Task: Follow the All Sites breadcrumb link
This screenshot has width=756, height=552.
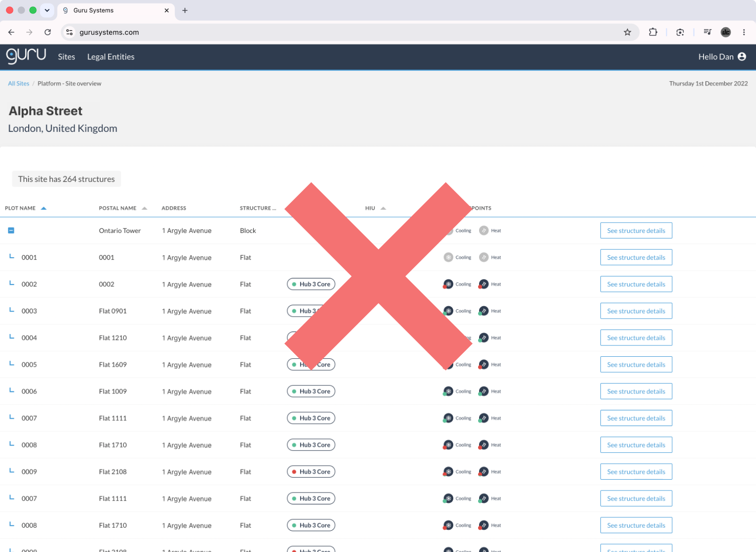Action: coord(19,83)
